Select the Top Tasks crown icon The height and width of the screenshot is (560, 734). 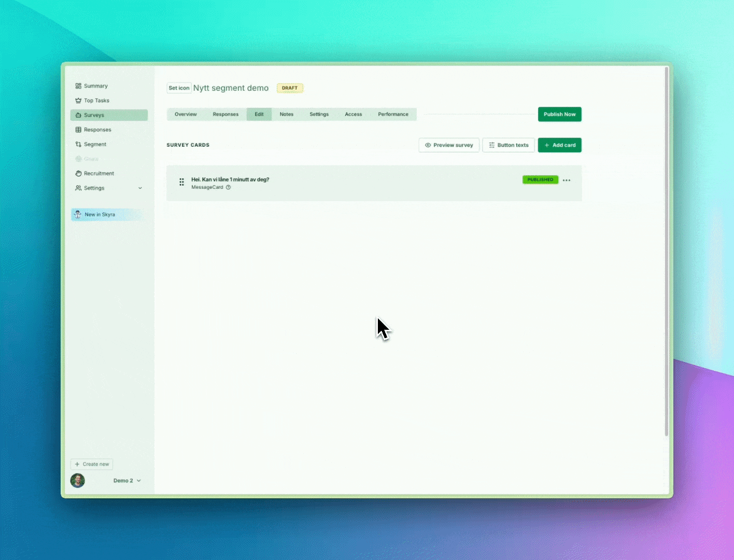click(78, 101)
